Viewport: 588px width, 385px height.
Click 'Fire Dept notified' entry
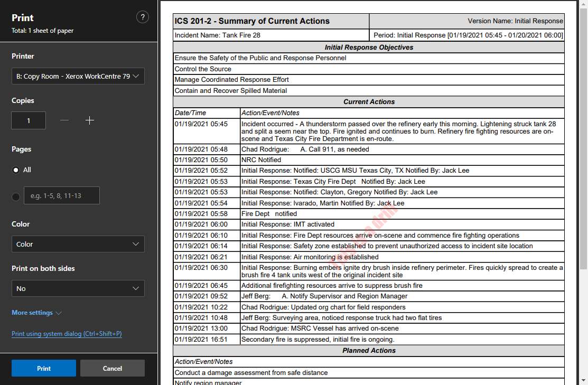click(x=269, y=214)
